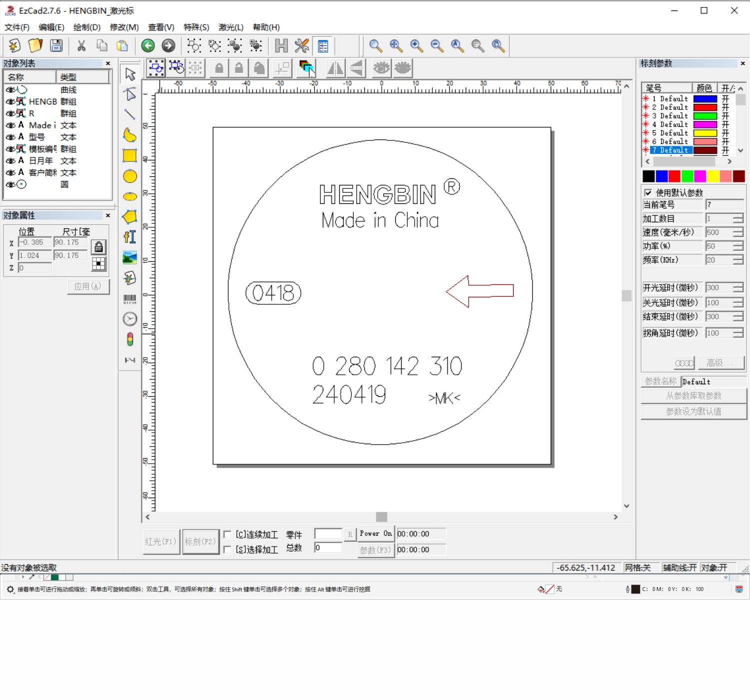Click the 标刻(F2) mark button
This screenshot has width=750, height=700.
pyautogui.click(x=200, y=542)
